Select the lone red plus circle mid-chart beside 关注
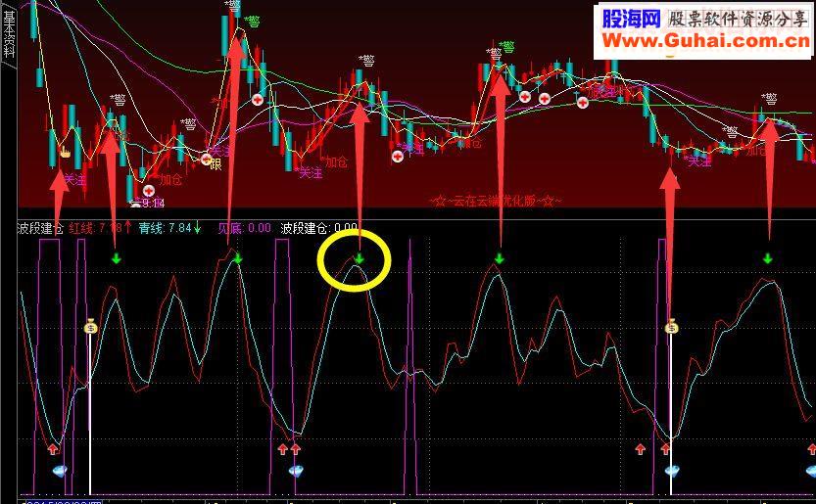The height and width of the screenshot is (504, 816). pyautogui.click(x=398, y=156)
